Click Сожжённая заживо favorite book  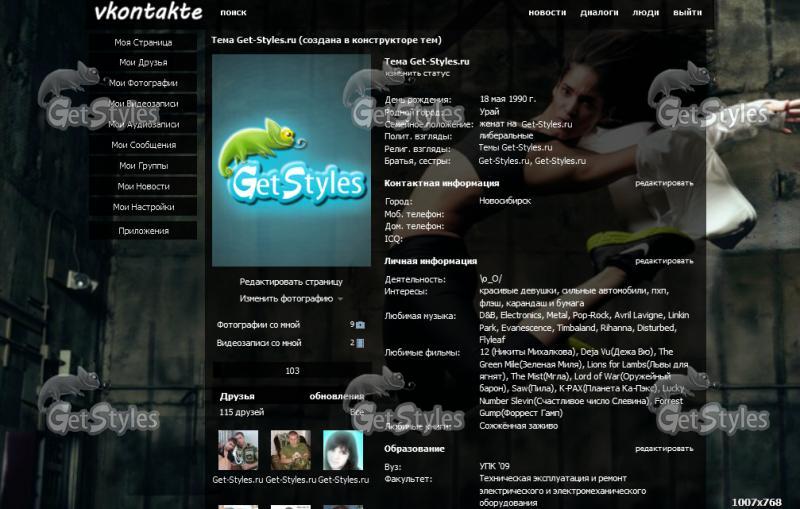pyautogui.click(x=518, y=426)
